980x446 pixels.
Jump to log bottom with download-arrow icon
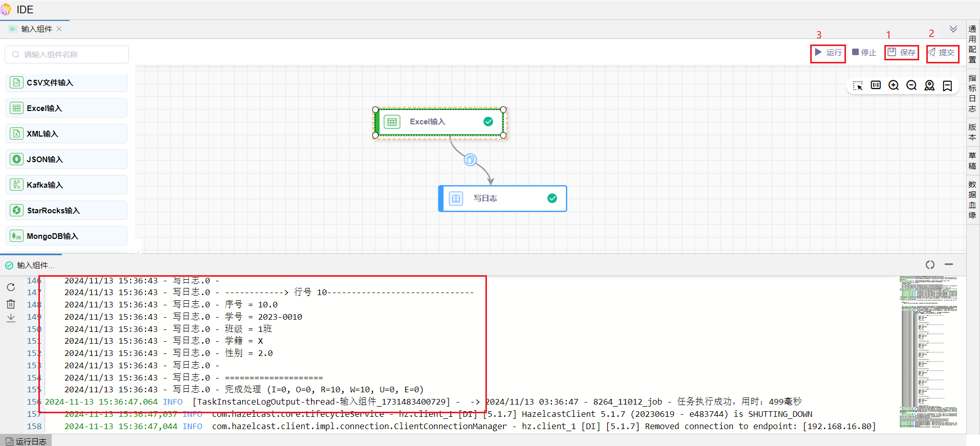pos(11,318)
